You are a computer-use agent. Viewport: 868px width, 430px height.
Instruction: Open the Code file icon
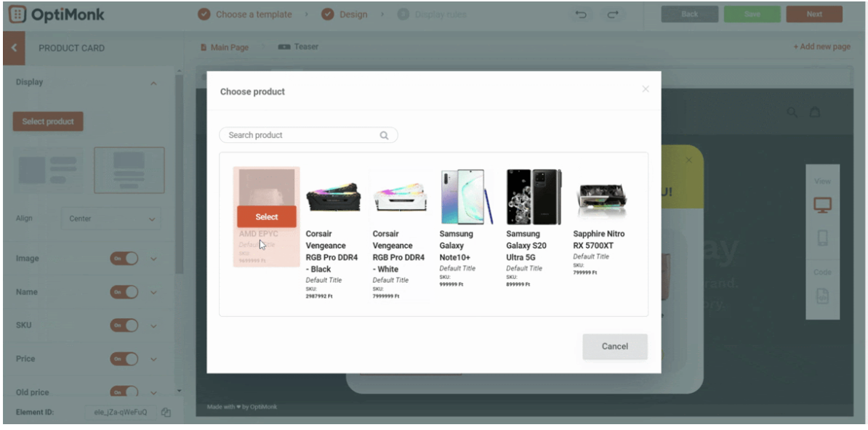point(823,296)
